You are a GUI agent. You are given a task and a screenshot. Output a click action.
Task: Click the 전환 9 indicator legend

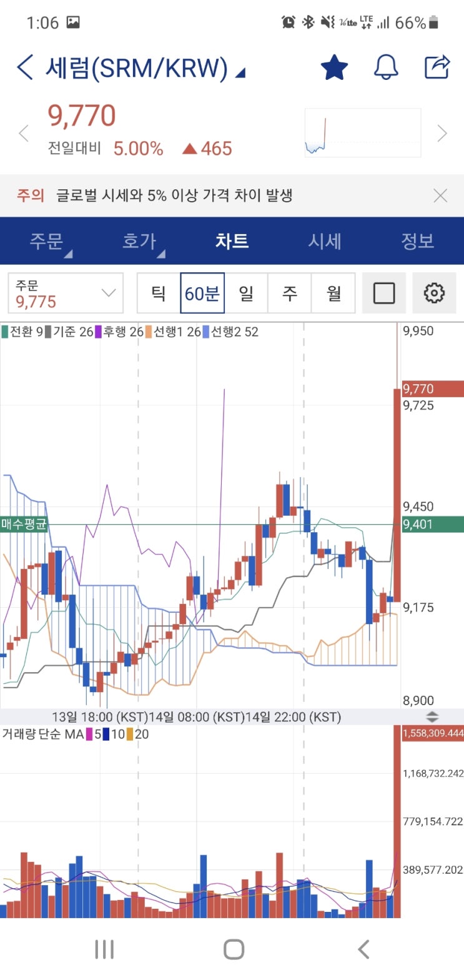22,332
